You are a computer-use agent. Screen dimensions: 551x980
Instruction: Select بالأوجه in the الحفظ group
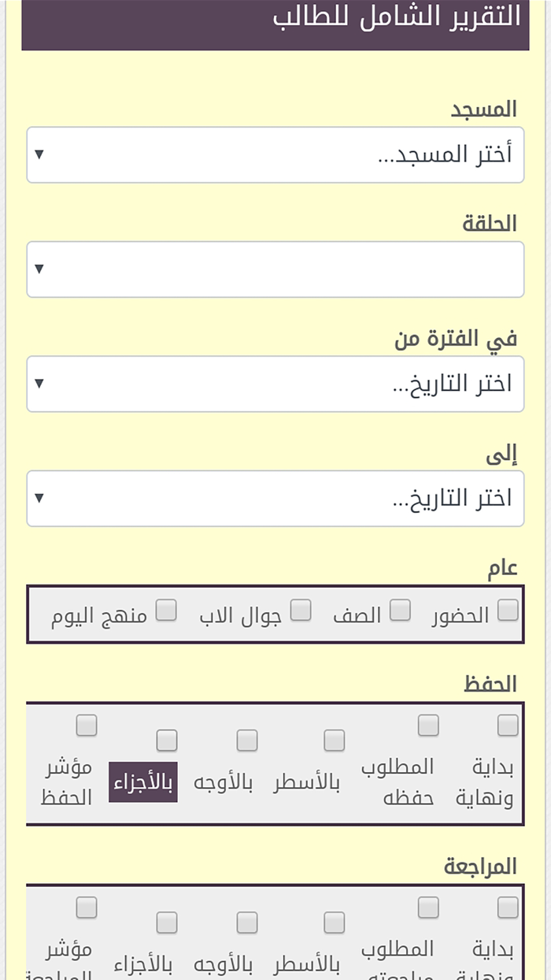246,740
